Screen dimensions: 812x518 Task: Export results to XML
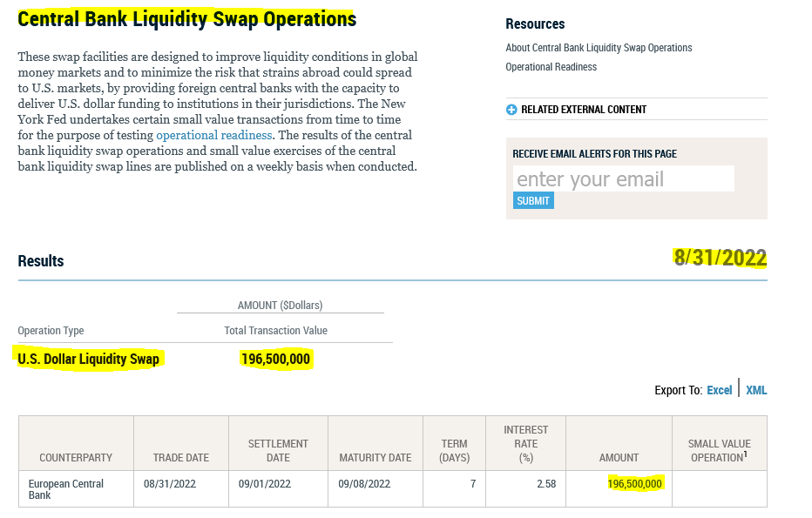[x=756, y=390]
